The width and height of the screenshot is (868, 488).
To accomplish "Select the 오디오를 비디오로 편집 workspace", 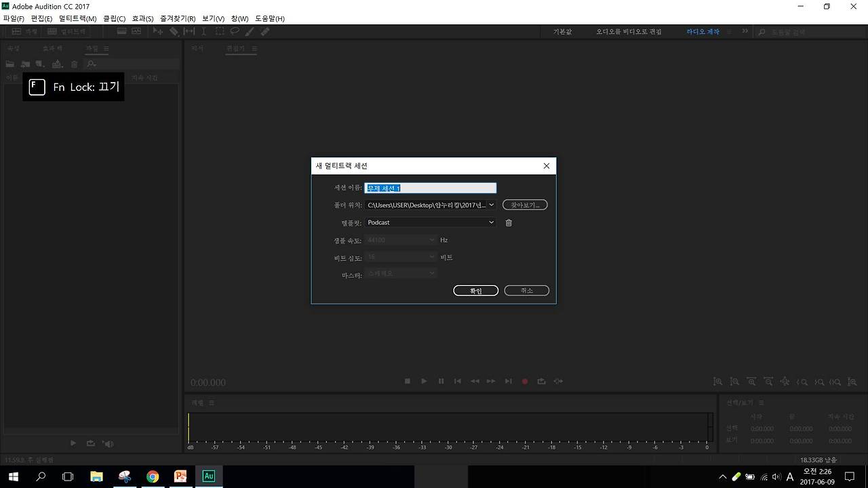I will pos(629,31).
